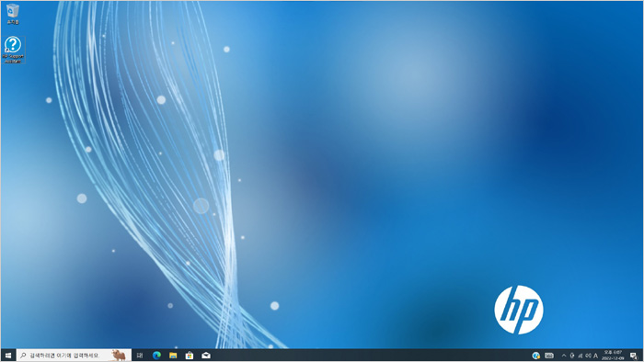Open HP Support Assistant tray icon

[x=536, y=356]
